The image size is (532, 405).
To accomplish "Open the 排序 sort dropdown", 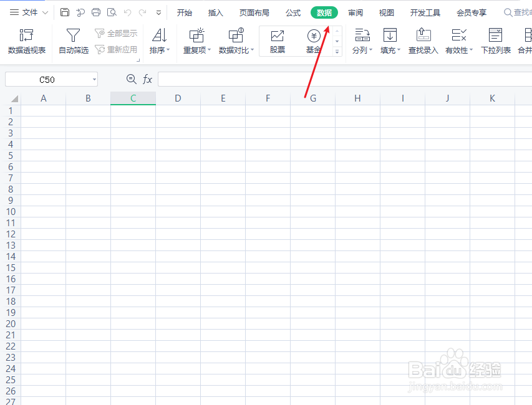I will (x=160, y=41).
